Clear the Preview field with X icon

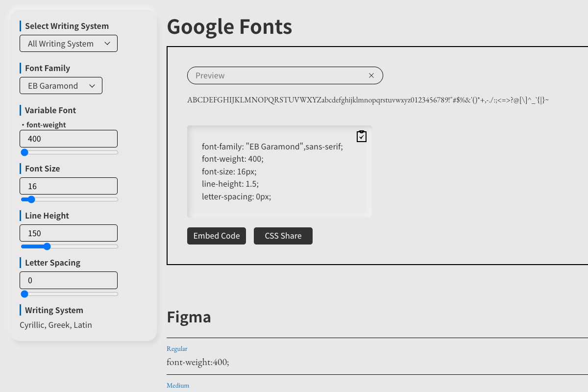[371, 75]
